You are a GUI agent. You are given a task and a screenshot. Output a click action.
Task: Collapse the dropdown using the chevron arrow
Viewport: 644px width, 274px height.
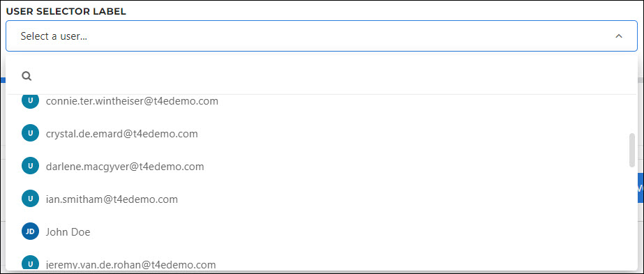[619, 36]
